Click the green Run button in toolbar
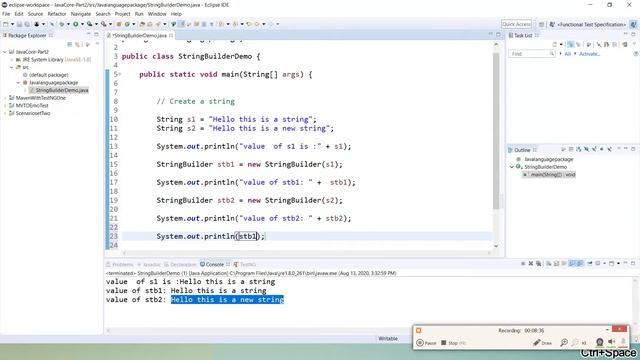 (x=75, y=24)
